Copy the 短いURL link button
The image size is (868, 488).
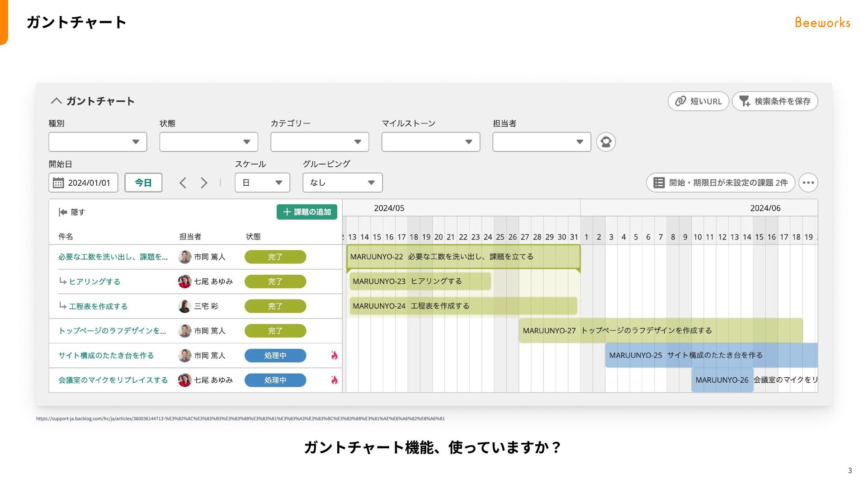[698, 101]
